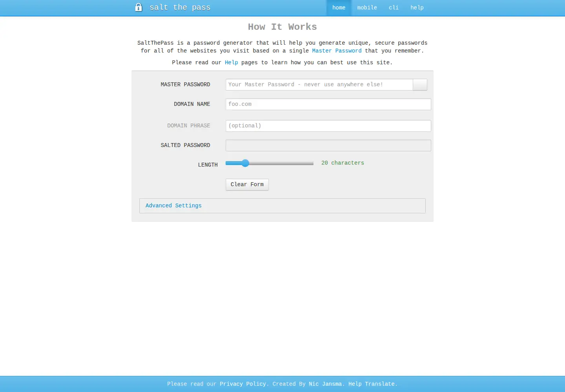Focus the Master Password input field
Image resolution: width=565 pixels, height=392 pixels.
tap(319, 85)
